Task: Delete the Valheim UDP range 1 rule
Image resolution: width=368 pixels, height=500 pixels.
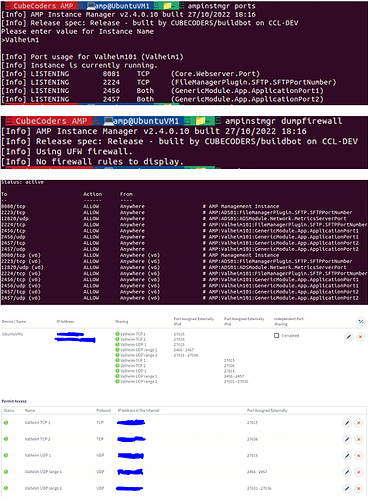Action: pos(359,472)
